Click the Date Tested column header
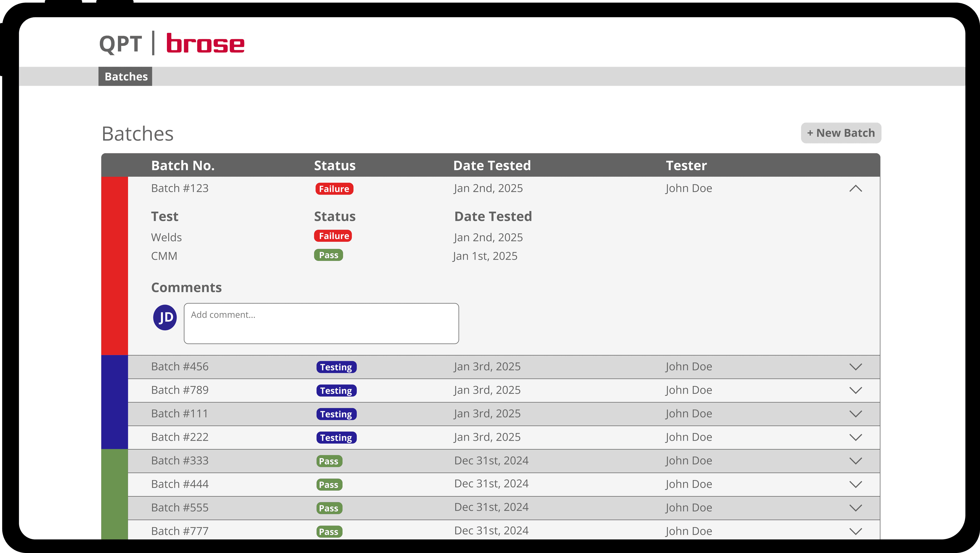The height and width of the screenshot is (553, 980). (x=492, y=166)
